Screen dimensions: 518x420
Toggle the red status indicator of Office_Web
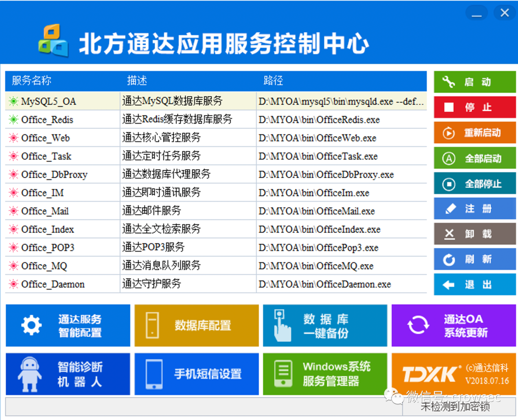[x=14, y=138]
